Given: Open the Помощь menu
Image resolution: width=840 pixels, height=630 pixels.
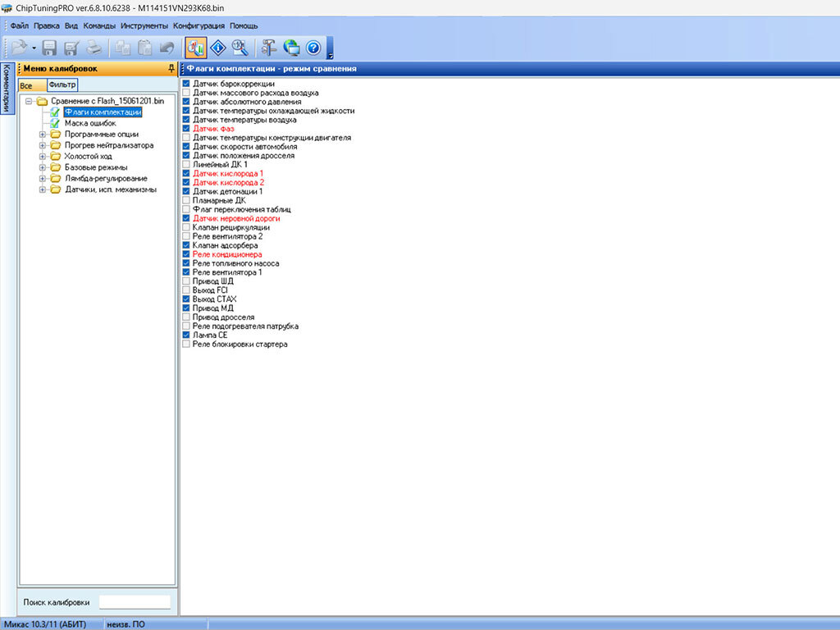Looking at the screenshot, I should tap(244, 25).
